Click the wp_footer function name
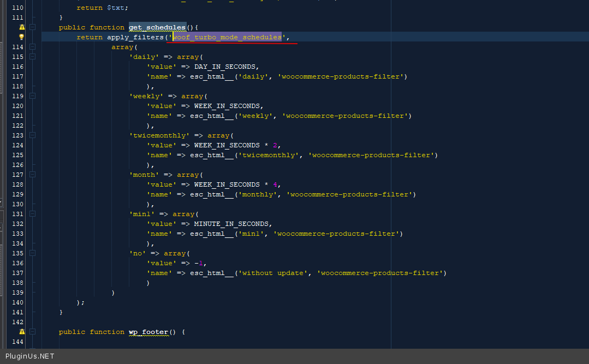Viewport: 589px width, 364px height. point(148,332)
